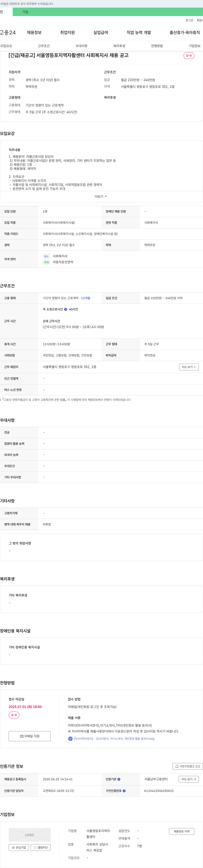Open 출산휴가·육아휴직 menu
The height and width of the screenshot is (868, 203).
point(184,32)
